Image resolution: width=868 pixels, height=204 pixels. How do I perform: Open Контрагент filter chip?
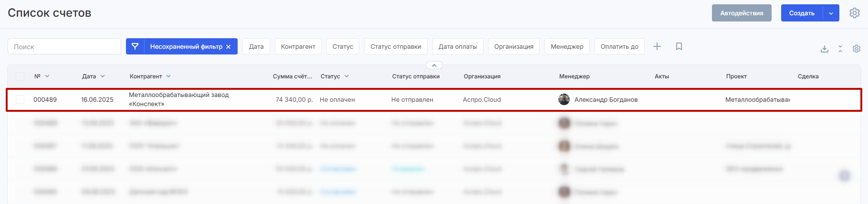[298, 46]
